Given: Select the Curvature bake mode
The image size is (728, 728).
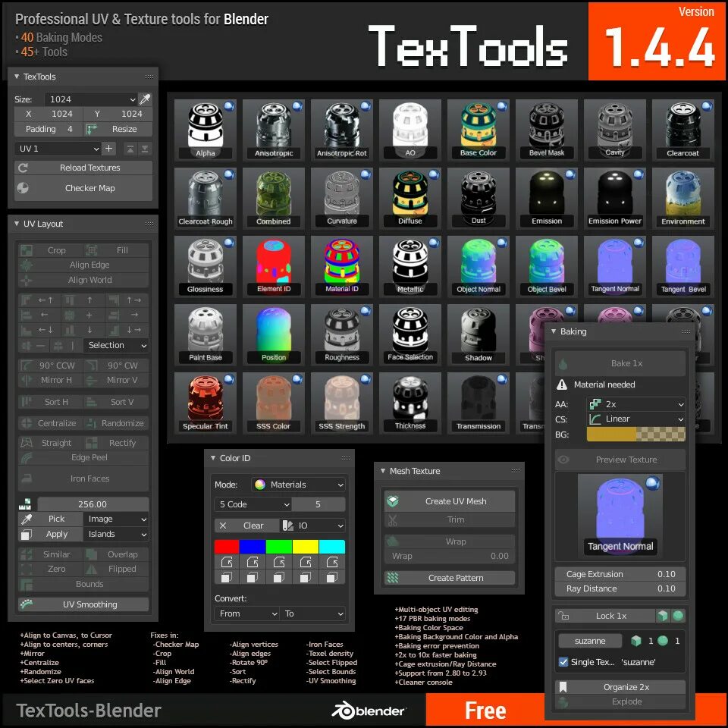Looking at the screenshot, I should click(342, 198).
